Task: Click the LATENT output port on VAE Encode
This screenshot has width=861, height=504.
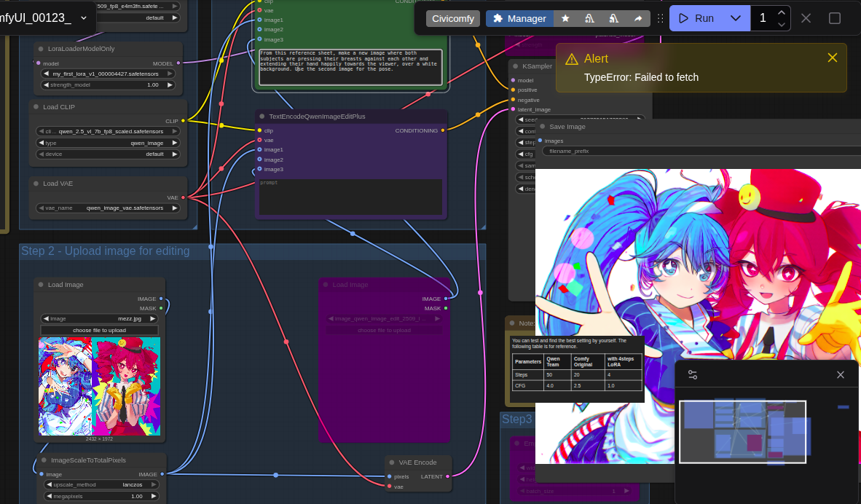Action: click(447, 476)
